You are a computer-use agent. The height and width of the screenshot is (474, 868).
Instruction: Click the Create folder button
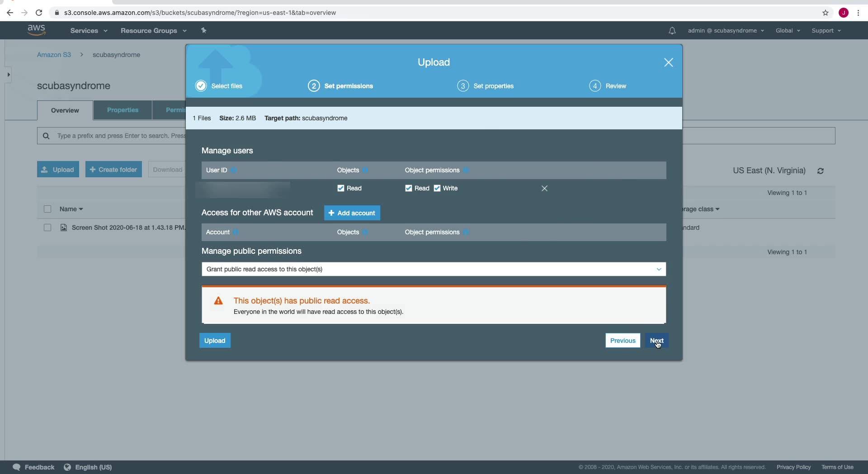[x=113, y=170]
